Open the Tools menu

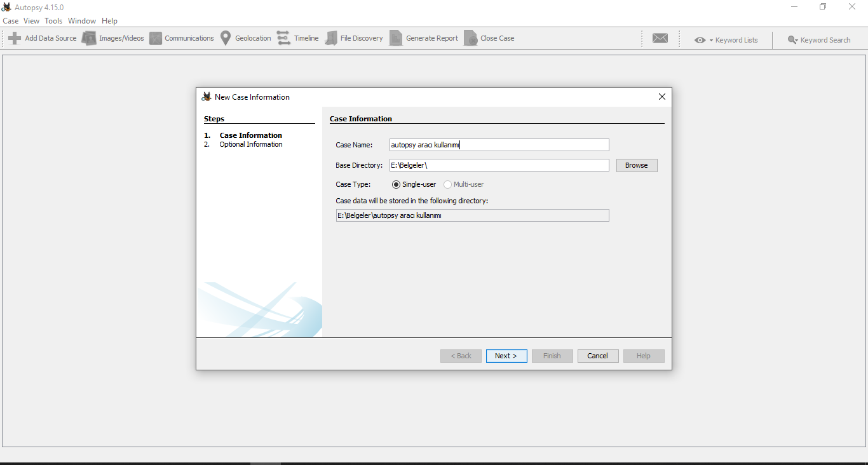tap(53, 21)
